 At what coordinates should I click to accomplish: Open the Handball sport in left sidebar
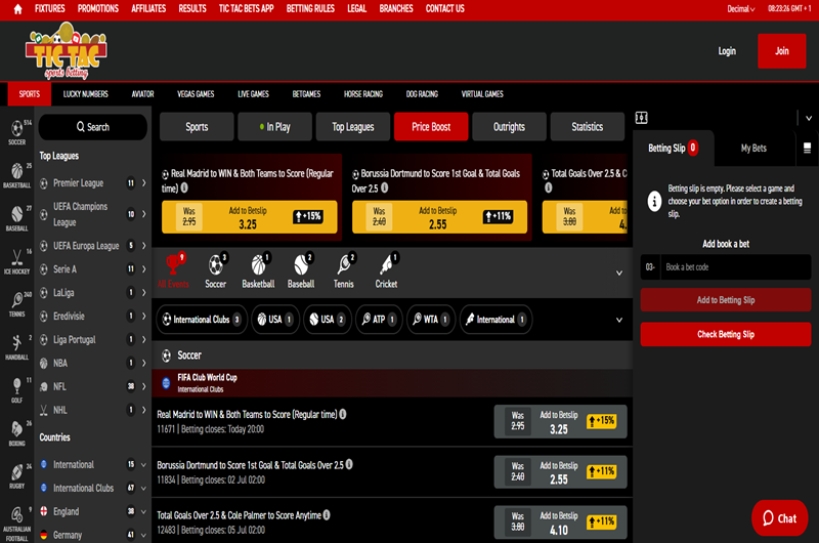pos(17,347)
